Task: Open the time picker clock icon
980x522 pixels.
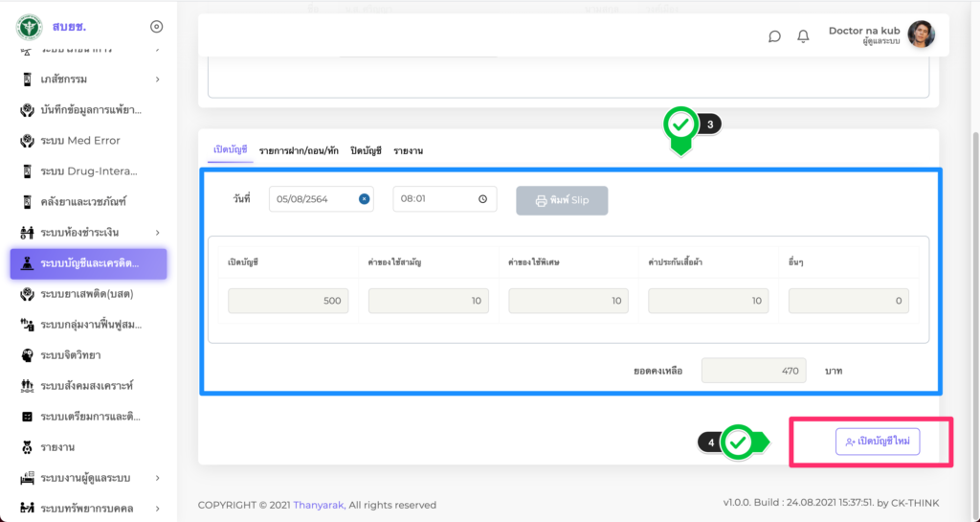Action: click(x=482, y=199)
